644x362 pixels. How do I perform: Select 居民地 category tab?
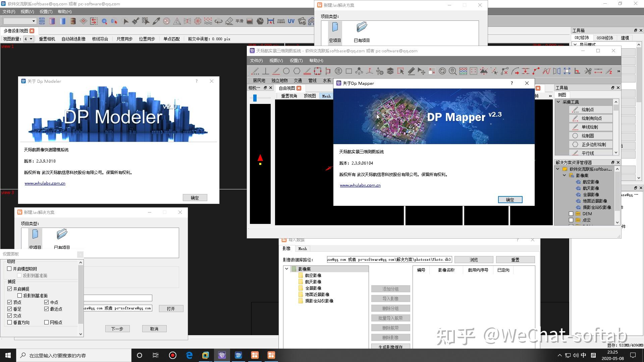tap(259, 80)
